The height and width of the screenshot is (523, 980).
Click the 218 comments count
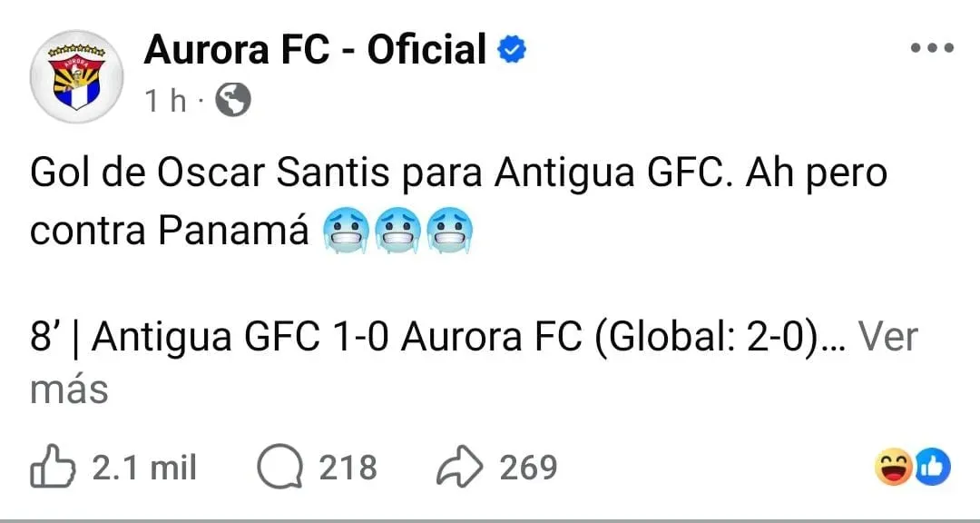[348, 466]
